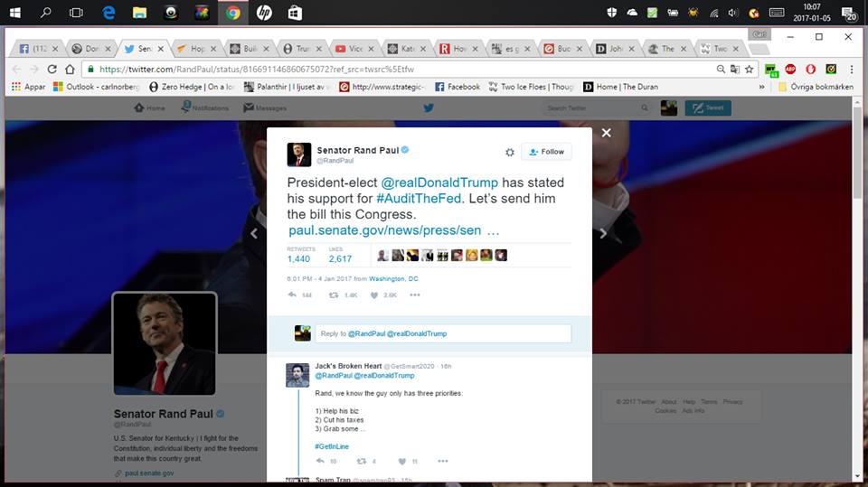Reload the page with the refresh icon
The image size is (868, 487).
coord(52,69)
